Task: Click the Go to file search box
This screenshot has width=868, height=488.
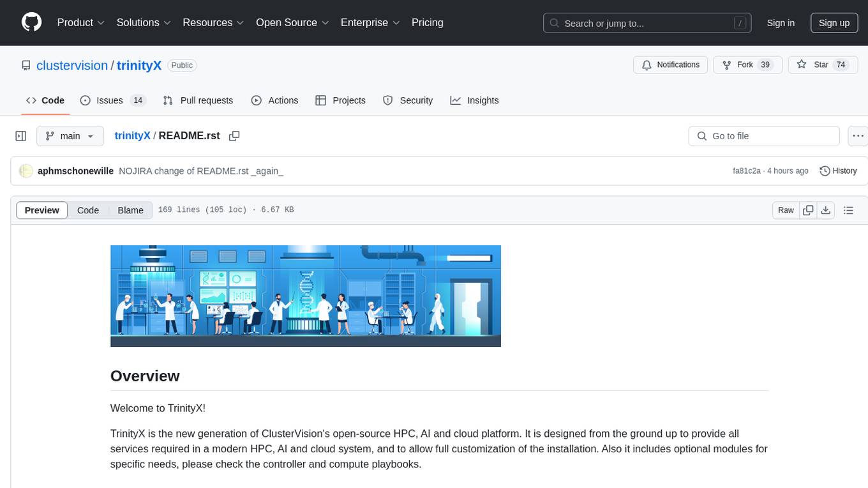Action: pos(764,136)
